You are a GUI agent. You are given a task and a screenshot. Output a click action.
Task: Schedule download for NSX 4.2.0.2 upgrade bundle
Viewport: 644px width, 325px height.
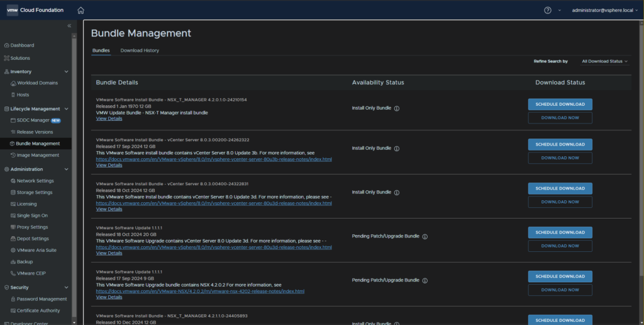tap(560, 277)
